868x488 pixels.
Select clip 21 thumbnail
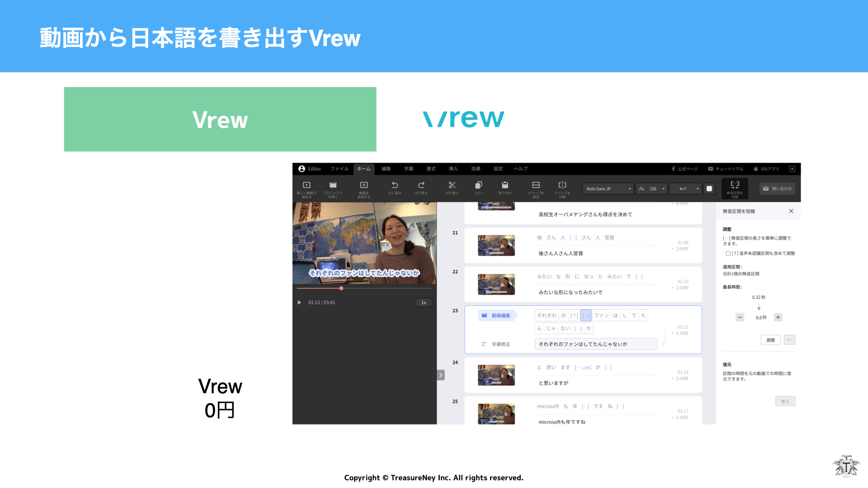click(496, 245)
